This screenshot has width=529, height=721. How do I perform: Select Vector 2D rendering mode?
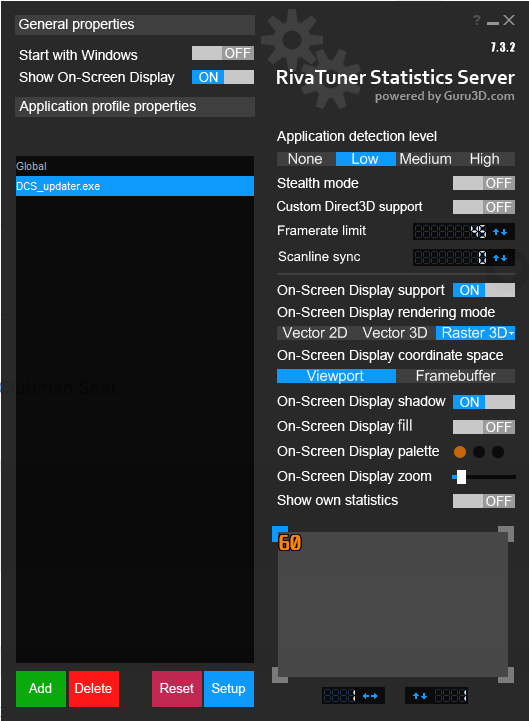coord(315,333)
